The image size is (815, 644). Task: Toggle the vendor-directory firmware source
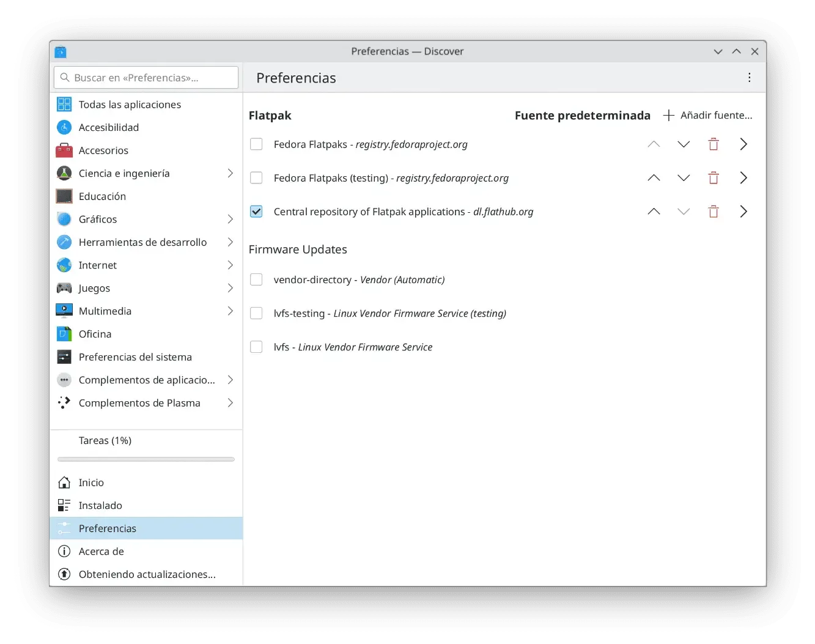pyautogui.click(x=256, y=279)
